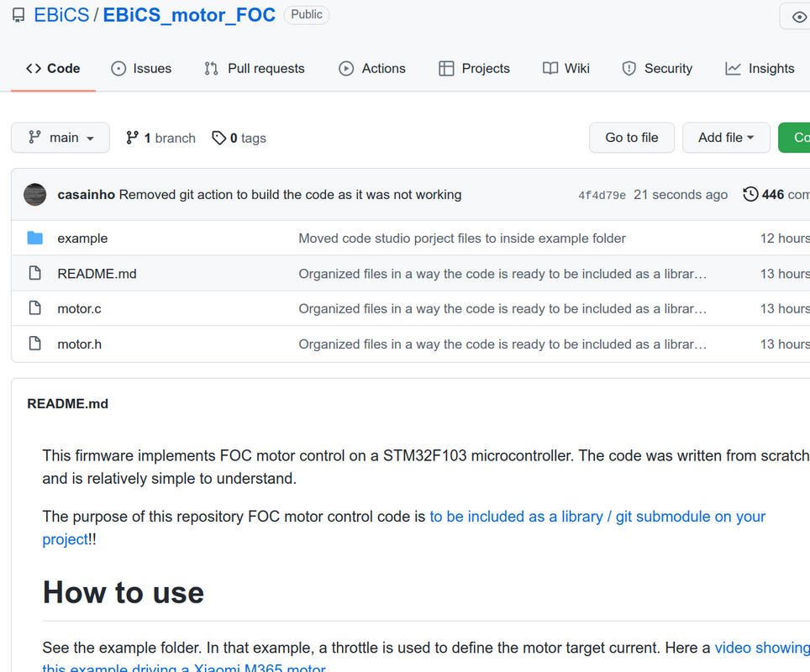Open the main branch selector dropdown
The image size is (810, 672).
[x=60, y=138]
